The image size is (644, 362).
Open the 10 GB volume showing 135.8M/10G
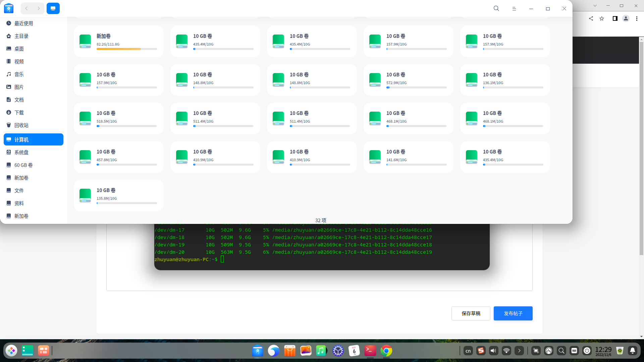click(118, 195)
